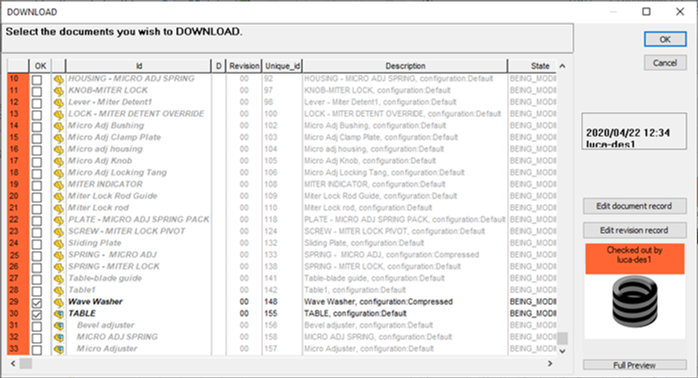The image size is (698, 378).
Task: Click the part icon for Micro Adj Locking Tang
Action: coord(58,173)
